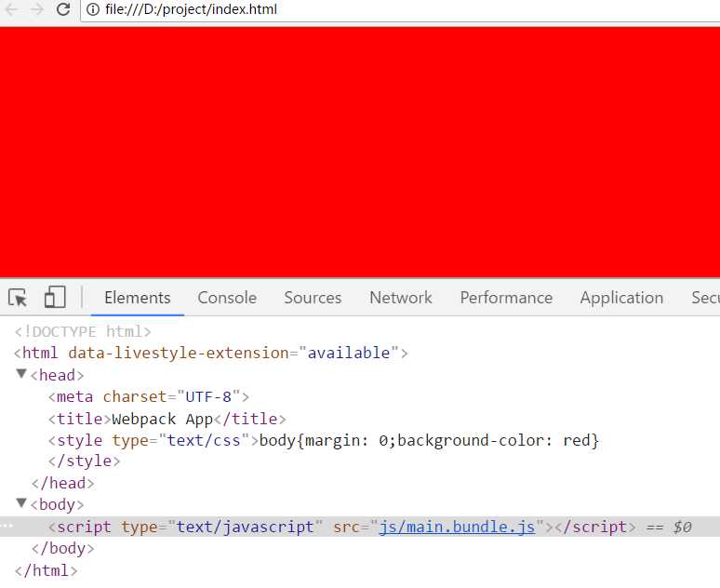Click the red page background area
720x588 pixels.
click(x=360, y=152)
